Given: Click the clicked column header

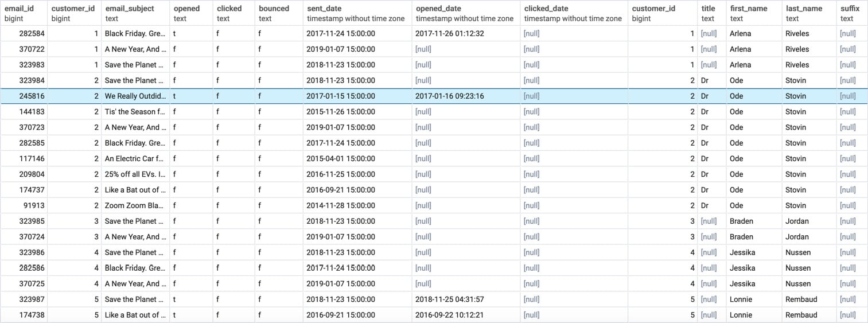Looking at the screenshot, I should 233,13.
